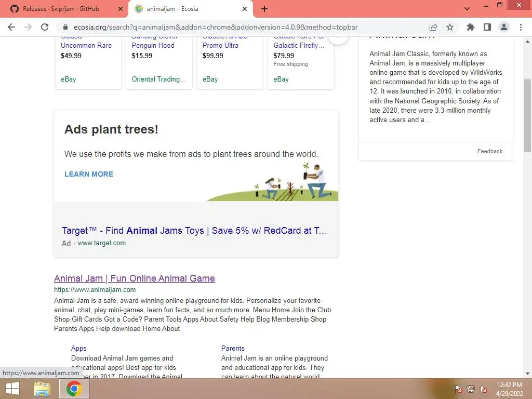Click the page's vertical scrollbar thumb
Image resolution: width=532 pixels, height=399 pixels.
[x=528, y=115]
